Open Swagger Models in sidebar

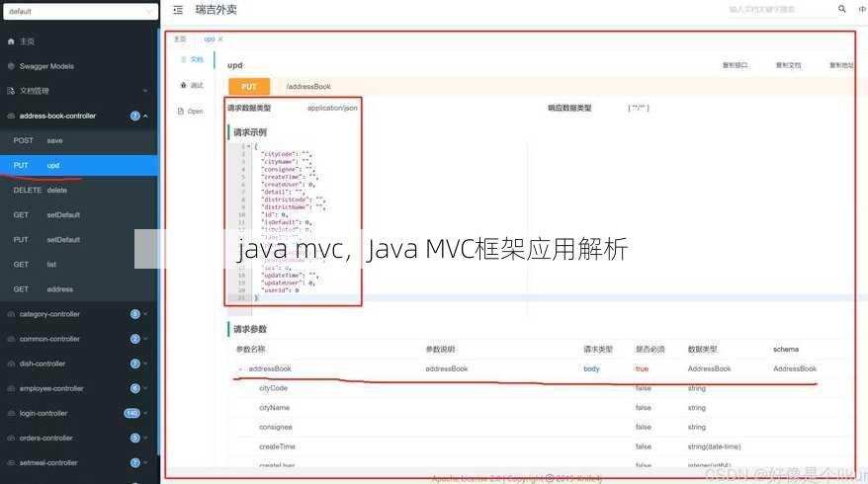[46, 66]
